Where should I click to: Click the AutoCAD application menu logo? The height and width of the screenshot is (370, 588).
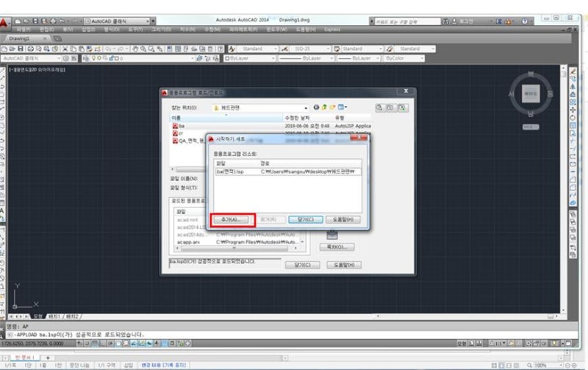[x=4, y=24]
